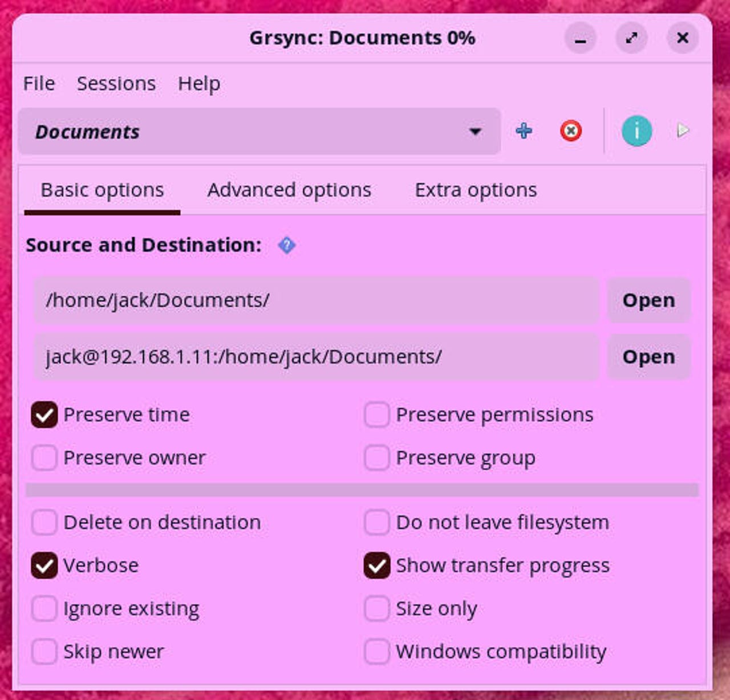
Task: Enable the Windows compatibility checkbox
Action: 377,652
